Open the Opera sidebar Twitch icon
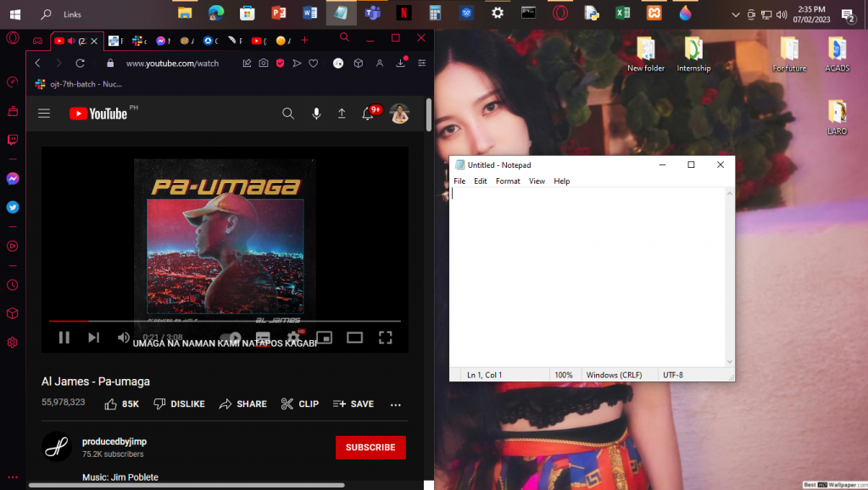 tap(13, 140)
